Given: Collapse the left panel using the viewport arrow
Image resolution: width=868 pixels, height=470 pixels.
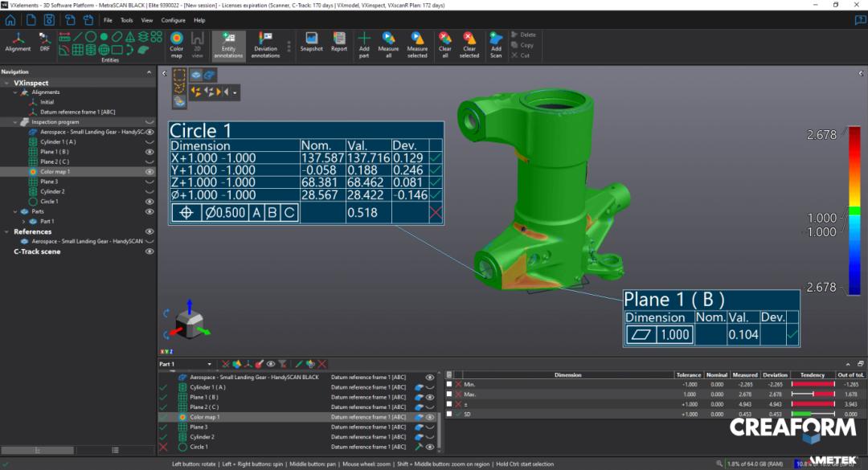Looking at the screenshot, I should (x=164, y=73).
